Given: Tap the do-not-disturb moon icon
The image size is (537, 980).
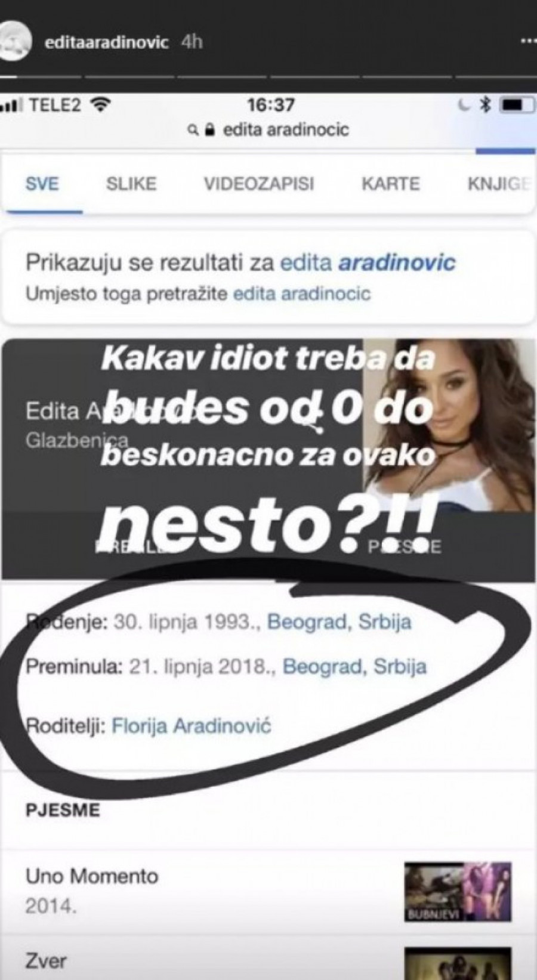Looking at the screenshot, I should click(x=467, y=106).
